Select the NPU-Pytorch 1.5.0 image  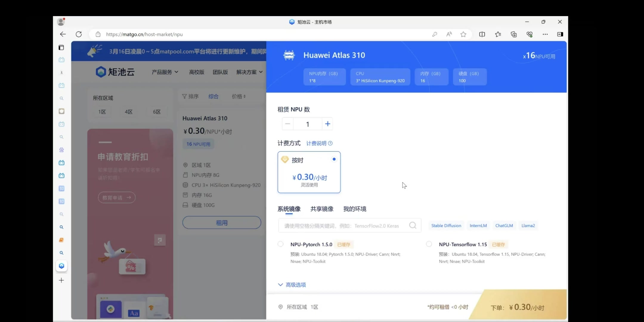[281, 244]
